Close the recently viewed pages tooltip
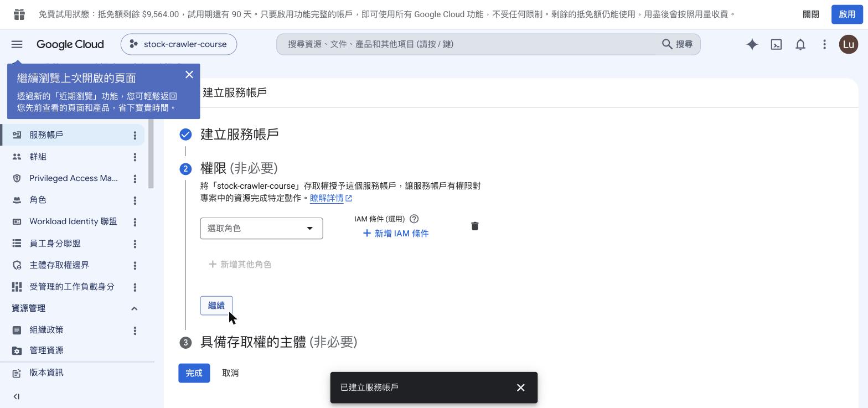Image resolution: width=868 pixels, height=408 pixels. point(189,74)
